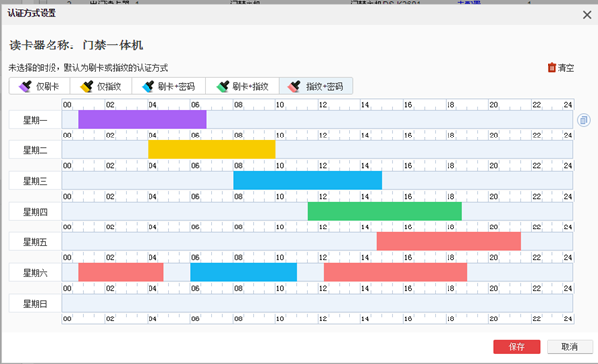Select the 指纹+密码 red brush tool

[x=316, y=86]
